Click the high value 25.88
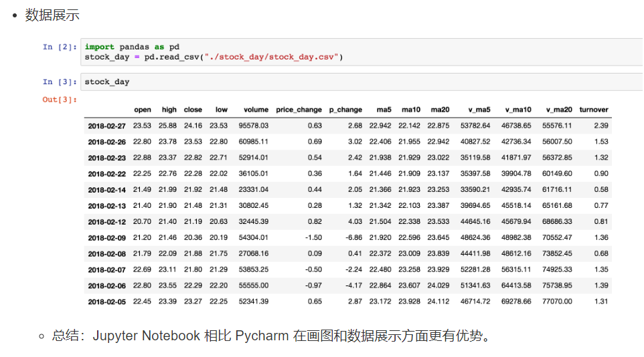Viewport: 644px width, 357px height. (167, 126)
